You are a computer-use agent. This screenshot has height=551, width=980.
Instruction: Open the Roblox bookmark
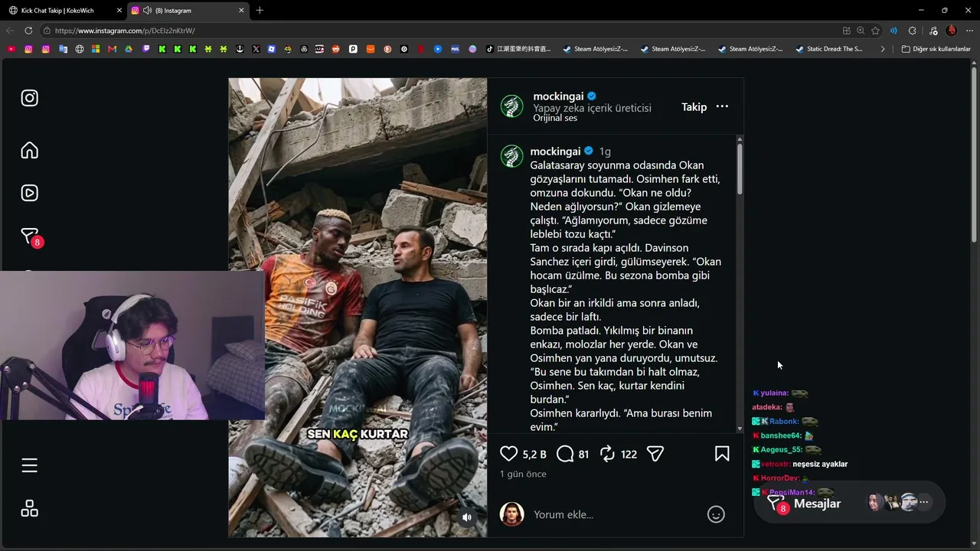click(271, 49)
